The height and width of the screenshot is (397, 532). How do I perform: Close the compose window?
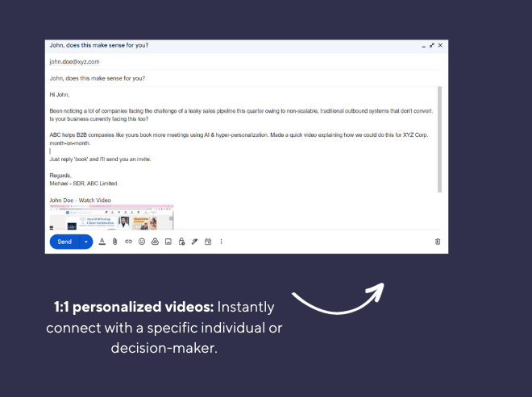tap(440, 45)
